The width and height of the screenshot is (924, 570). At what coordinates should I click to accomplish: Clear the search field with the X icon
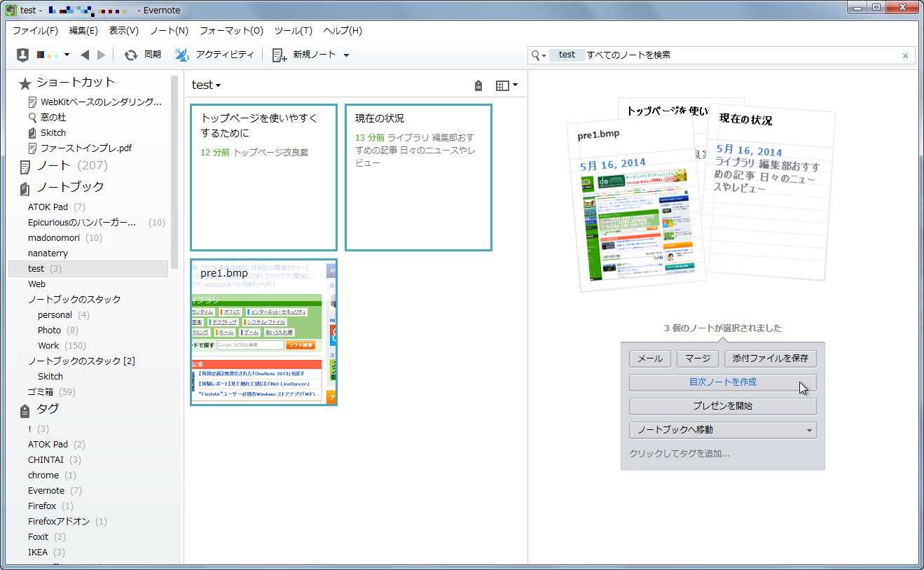click(904, 55)
